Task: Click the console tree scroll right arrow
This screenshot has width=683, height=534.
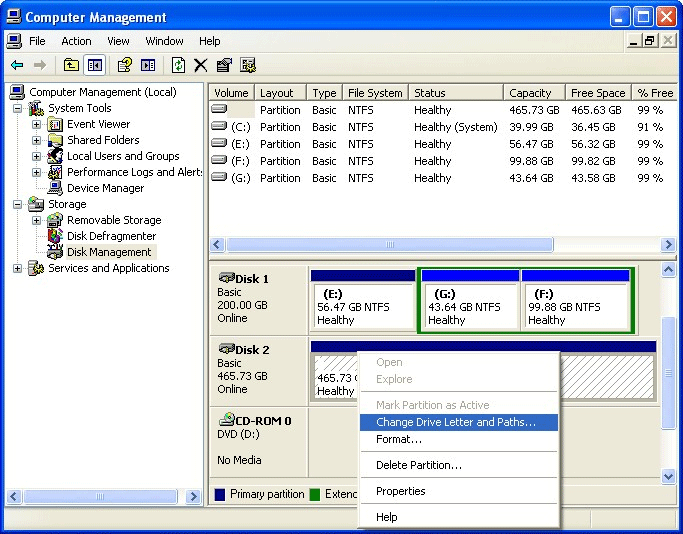Action: [193, 496]
